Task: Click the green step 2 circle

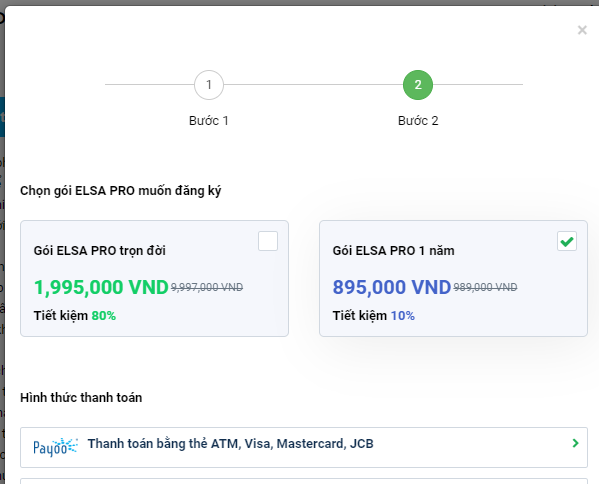Action: [418, 85]
